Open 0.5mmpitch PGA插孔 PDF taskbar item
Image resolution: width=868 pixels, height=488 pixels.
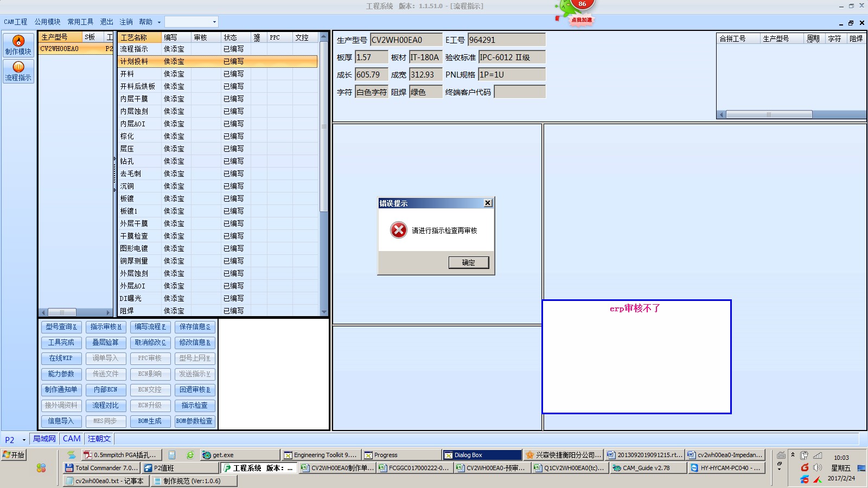click(120, 455)
